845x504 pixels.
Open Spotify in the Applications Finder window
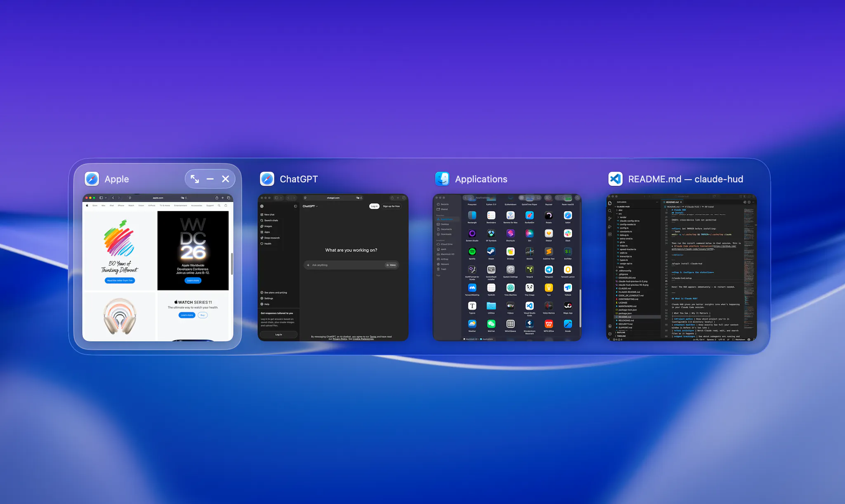(472, 251)
